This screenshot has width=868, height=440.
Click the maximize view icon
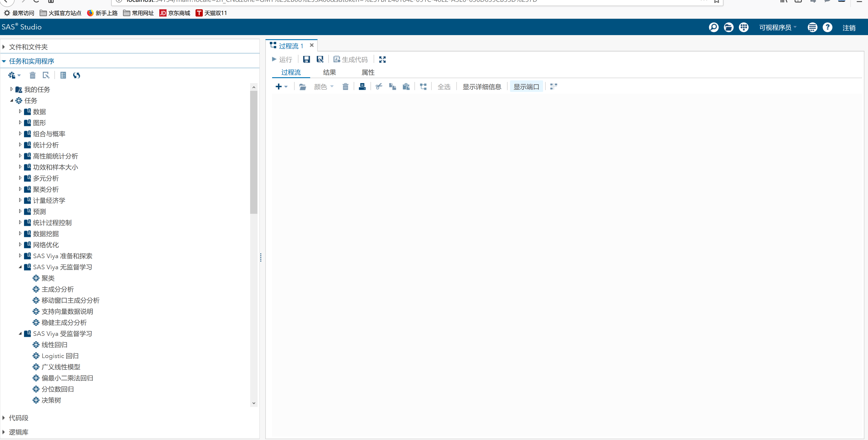click(x=382, y=60)
